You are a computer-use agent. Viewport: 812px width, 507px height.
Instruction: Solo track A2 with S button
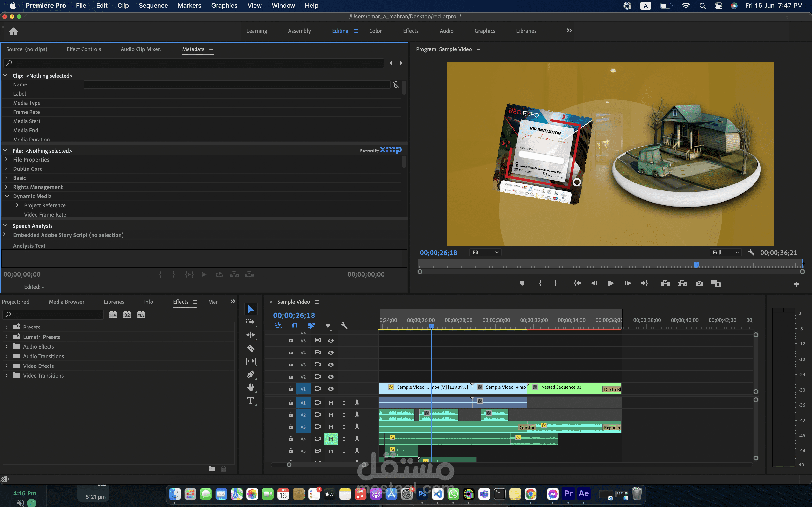click(x=344, y=415)
